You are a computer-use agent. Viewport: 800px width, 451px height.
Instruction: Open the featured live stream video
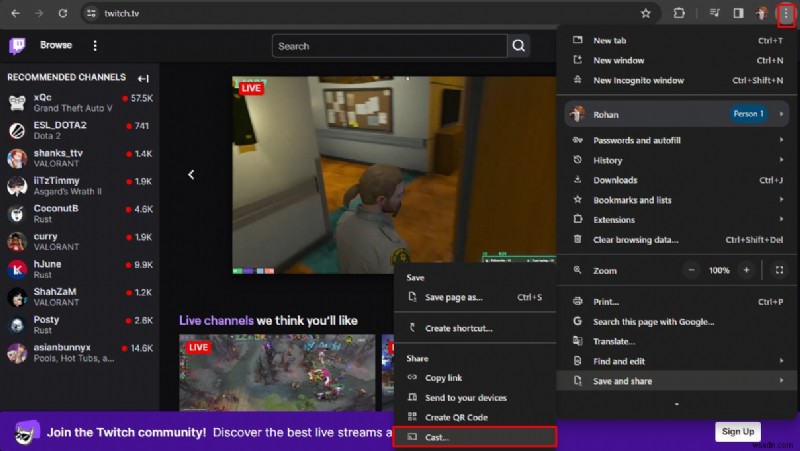point(394,174)
